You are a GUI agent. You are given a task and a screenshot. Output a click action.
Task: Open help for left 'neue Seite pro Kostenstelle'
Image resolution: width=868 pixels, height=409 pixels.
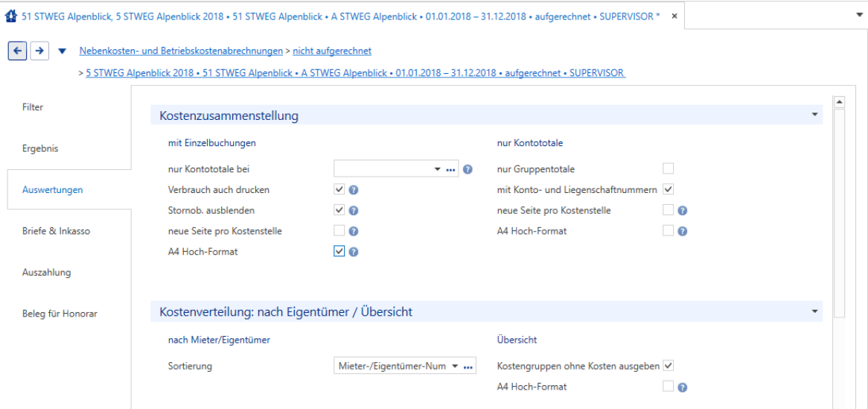[x=354, y=231]
